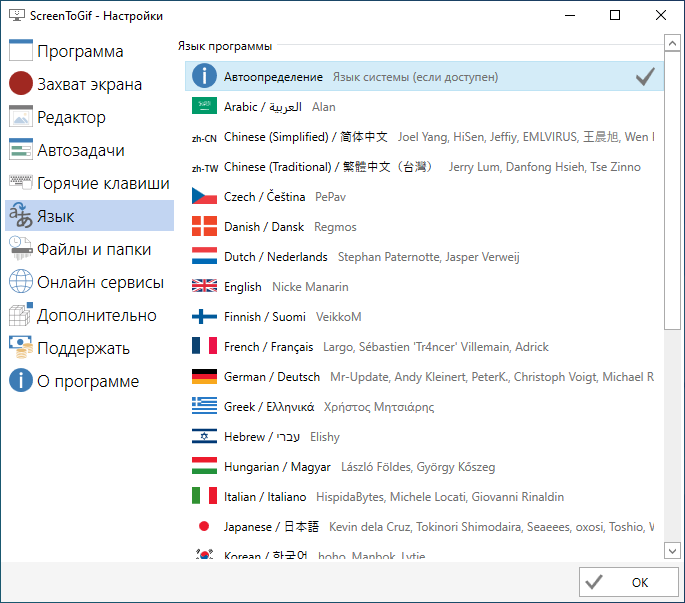Click the Онлайн сервисы globe icon
685x603 pixels.
click(x=21, y=282)
